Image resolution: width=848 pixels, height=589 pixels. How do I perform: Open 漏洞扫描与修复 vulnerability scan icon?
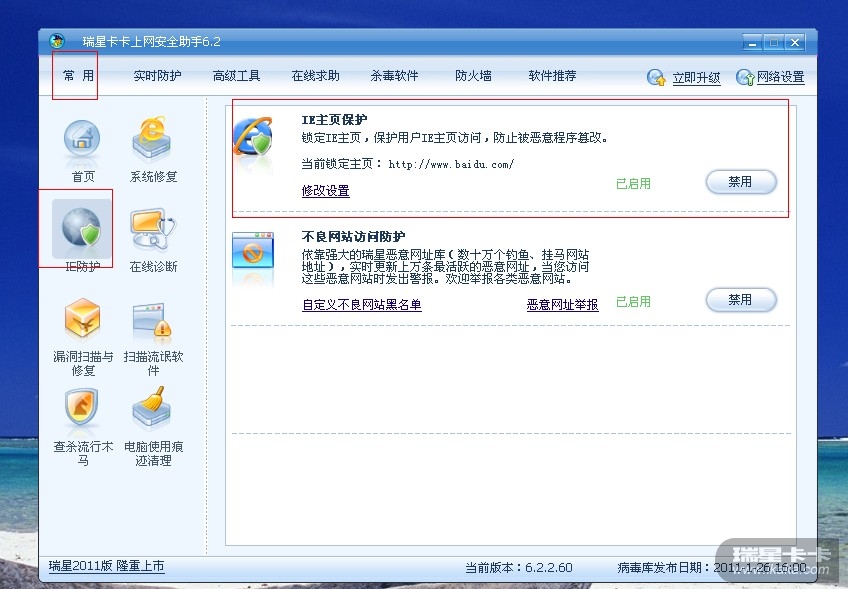click(82, 319)
